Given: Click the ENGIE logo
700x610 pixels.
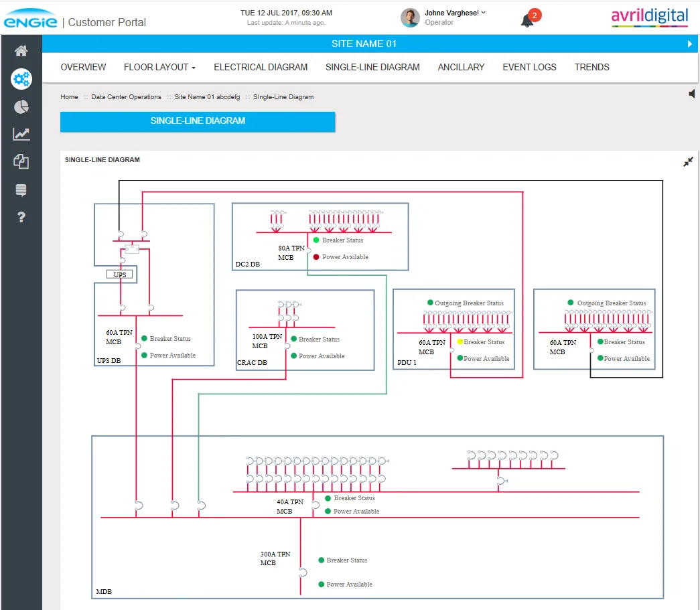Looking at the screenshot, I should 30,19.
